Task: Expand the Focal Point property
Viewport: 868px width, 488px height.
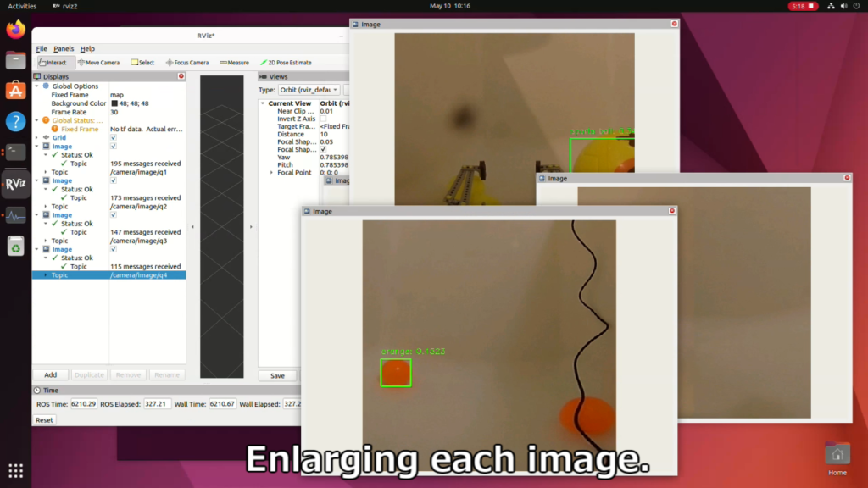Action: point(271,173)
